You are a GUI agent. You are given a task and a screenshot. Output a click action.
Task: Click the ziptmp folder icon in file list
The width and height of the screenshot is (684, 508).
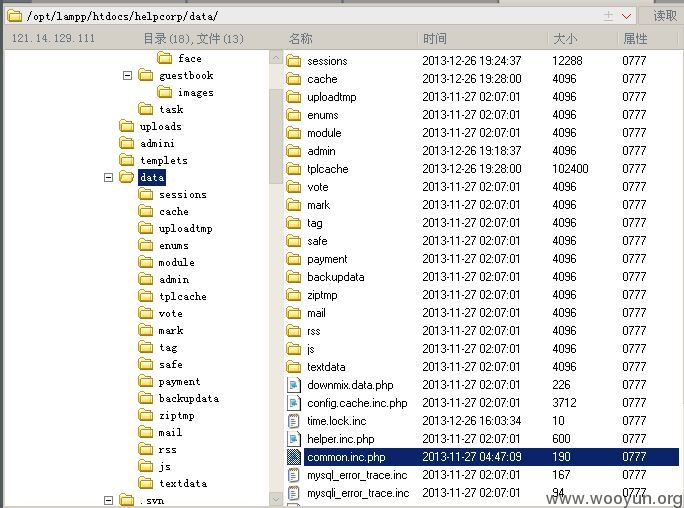(x=294, y=295)
